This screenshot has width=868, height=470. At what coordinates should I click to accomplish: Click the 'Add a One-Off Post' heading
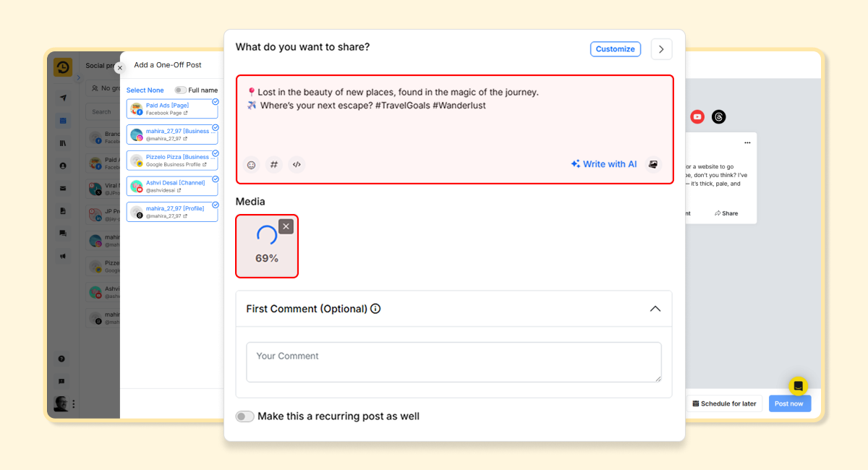coord(168,65)
